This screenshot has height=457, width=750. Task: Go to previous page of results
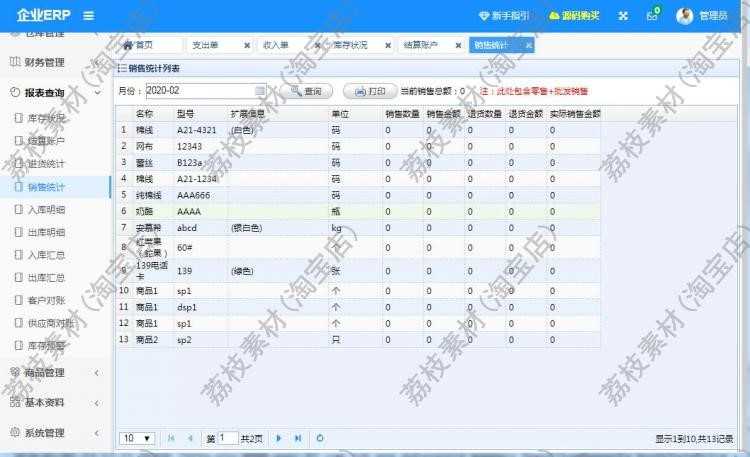click(x=190, y=438)
